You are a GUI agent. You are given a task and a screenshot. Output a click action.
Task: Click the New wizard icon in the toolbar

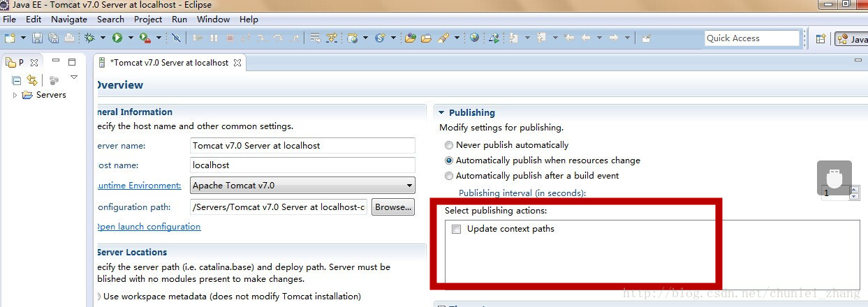pyautogui.click(x=10, y=38)
